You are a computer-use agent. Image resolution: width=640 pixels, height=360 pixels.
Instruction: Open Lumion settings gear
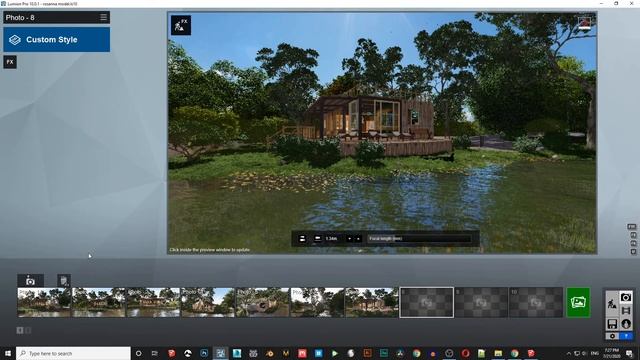612,336
